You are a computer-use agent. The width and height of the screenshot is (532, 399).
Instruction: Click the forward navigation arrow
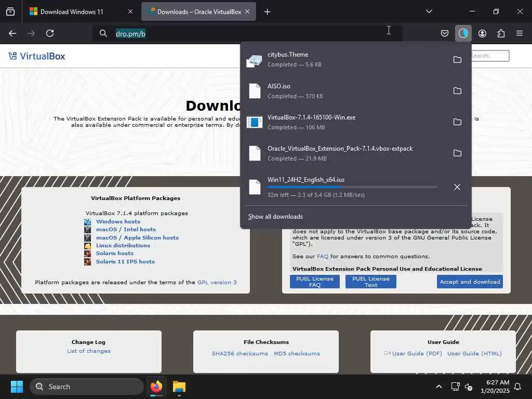click(31, 33)
